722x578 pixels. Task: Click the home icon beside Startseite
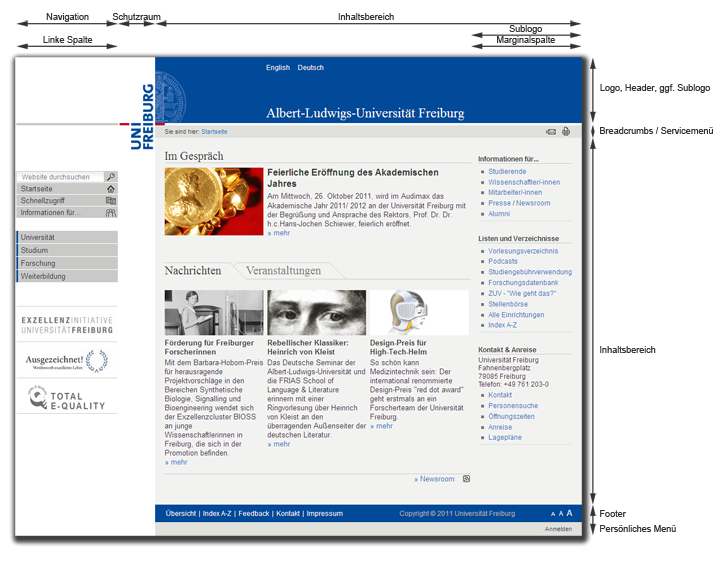111,189
